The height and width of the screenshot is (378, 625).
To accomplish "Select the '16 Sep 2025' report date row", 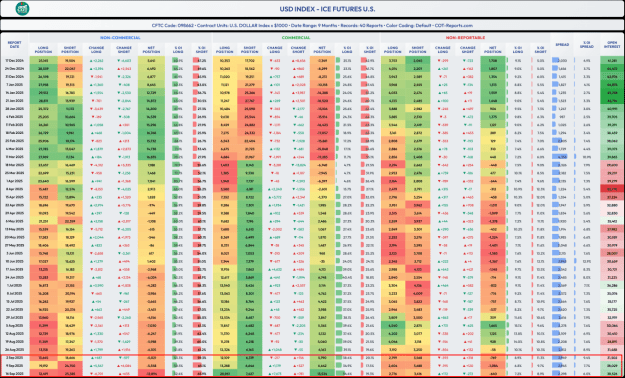I will (313, 373).
